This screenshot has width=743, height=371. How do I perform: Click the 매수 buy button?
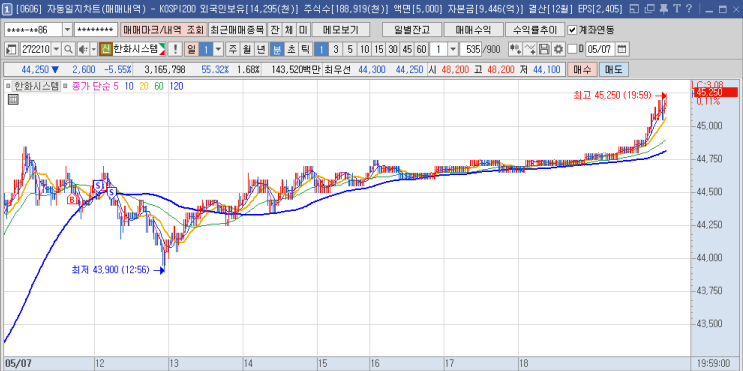pos(582,70)
